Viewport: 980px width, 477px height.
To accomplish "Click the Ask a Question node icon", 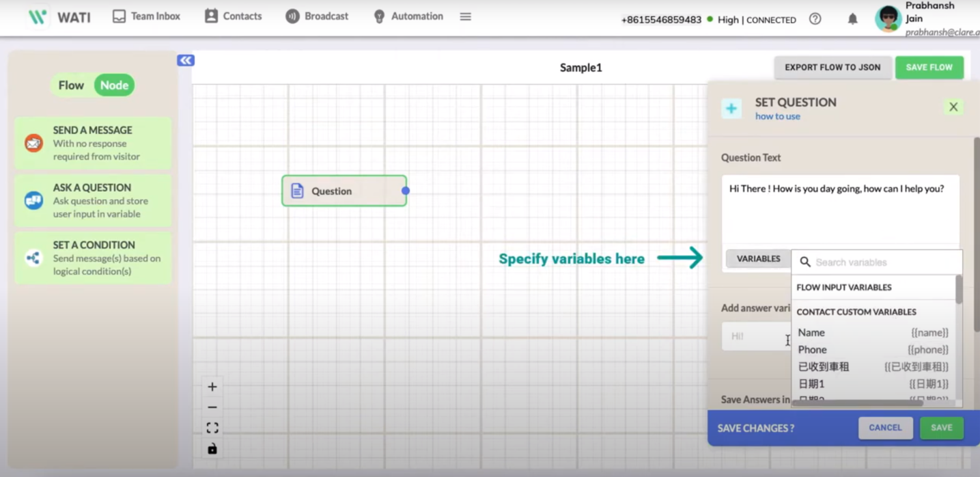I will point(33,200).
